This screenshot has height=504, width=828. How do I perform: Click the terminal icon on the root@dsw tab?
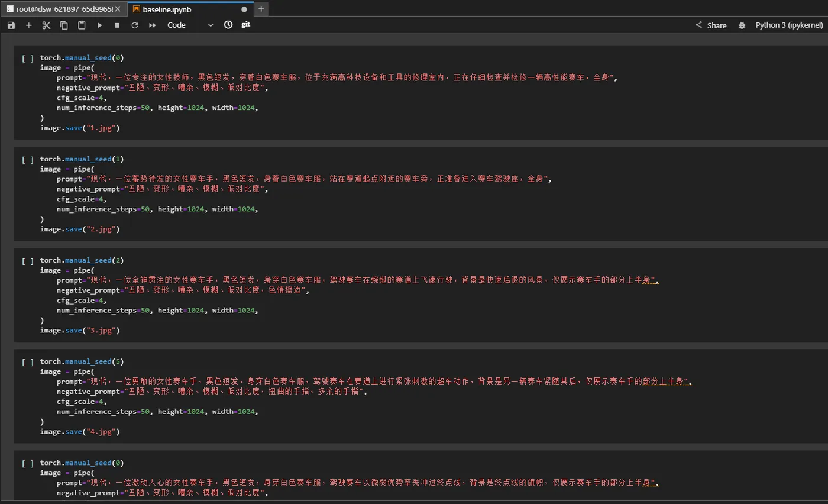(9, 9)
